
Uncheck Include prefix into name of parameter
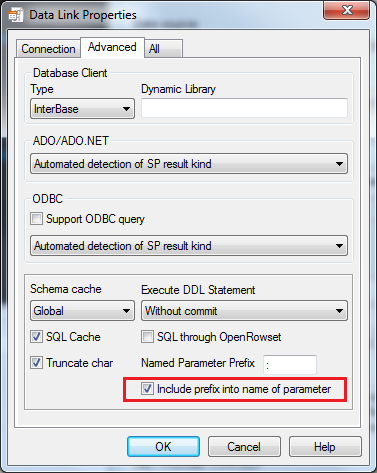click(147, 389)
